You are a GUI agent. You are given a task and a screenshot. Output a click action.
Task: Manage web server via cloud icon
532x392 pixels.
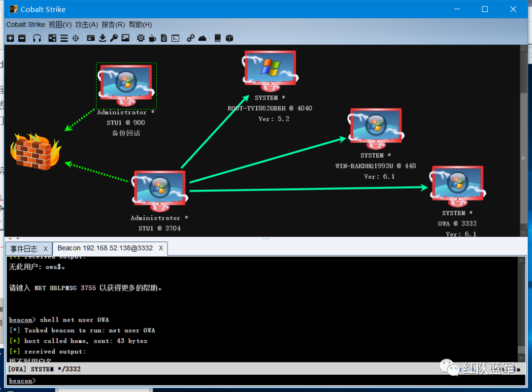[x=202, y=38]
